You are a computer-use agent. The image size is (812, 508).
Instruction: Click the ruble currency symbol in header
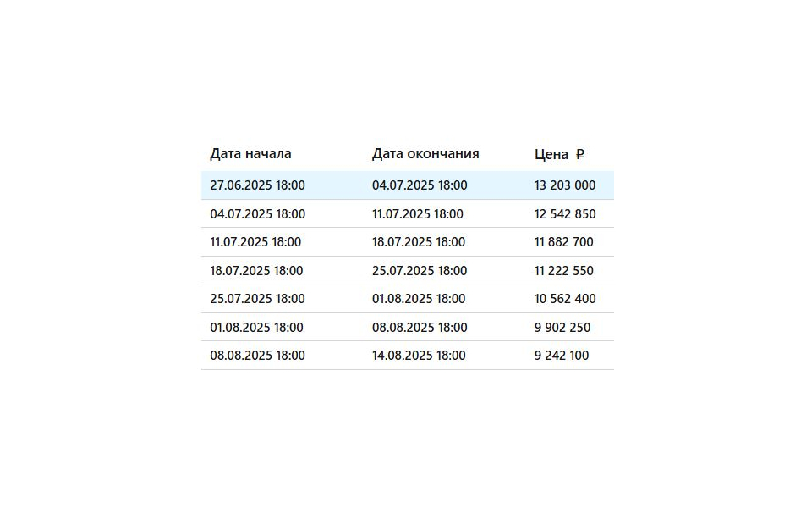(x=580, y=154)
